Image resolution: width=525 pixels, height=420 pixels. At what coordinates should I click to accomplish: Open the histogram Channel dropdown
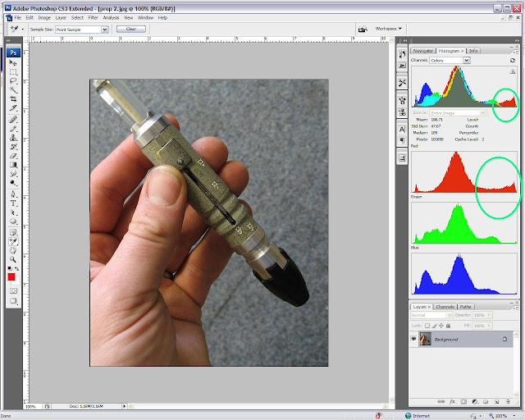467,60
